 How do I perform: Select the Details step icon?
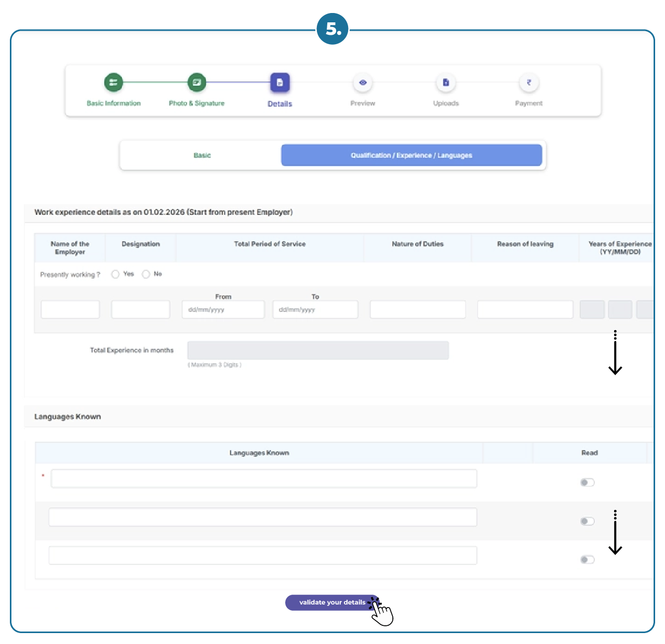click(x=280, y=82)
